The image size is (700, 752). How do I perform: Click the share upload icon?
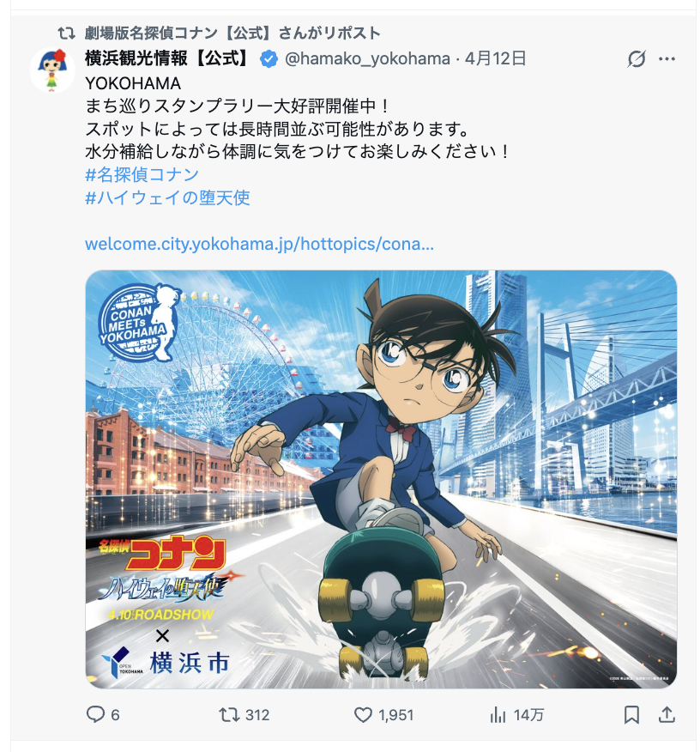pyautogui.click(x=667, y=715)
